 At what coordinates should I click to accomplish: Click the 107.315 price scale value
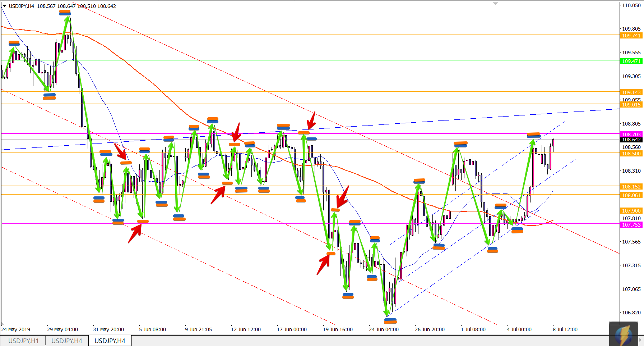coord(631,265)
